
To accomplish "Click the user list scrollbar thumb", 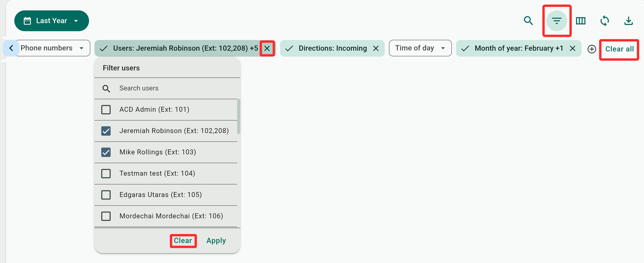I will click(239, 116).
